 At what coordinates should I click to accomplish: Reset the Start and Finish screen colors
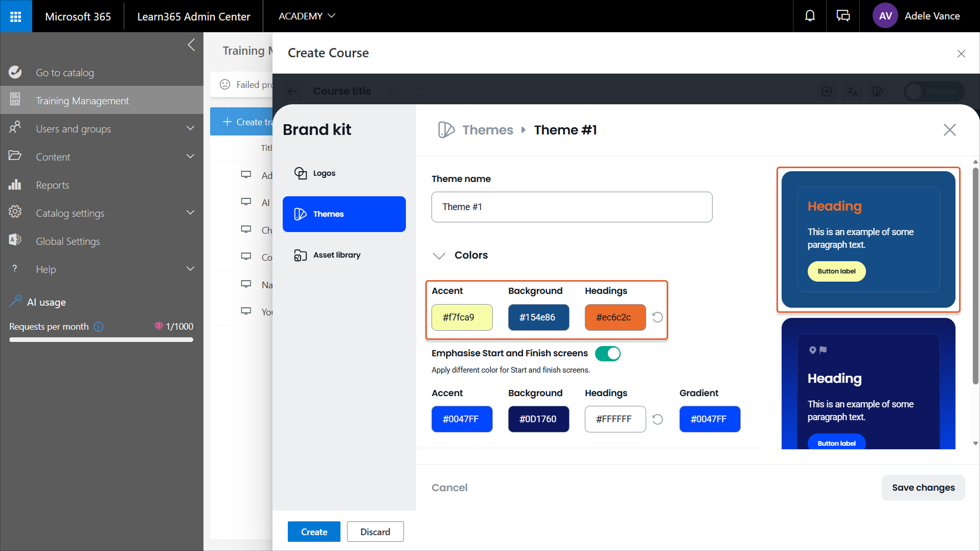coord(657,419)
